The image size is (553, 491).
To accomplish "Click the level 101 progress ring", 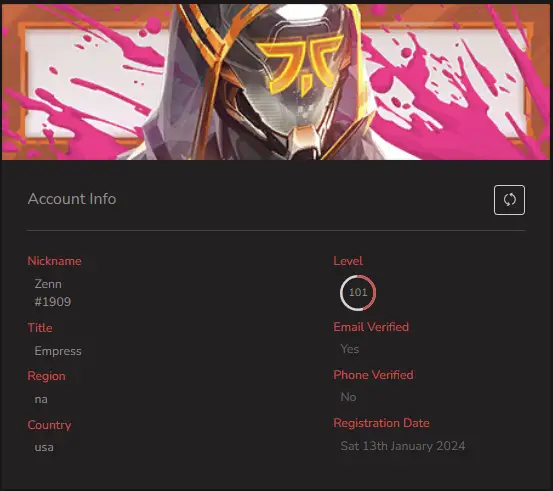I will (x=358, y=293).
